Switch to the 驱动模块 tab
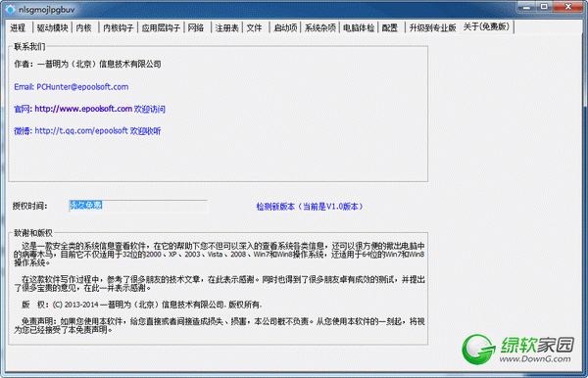This screenshot has width=588, height=378. coord(53,27)
